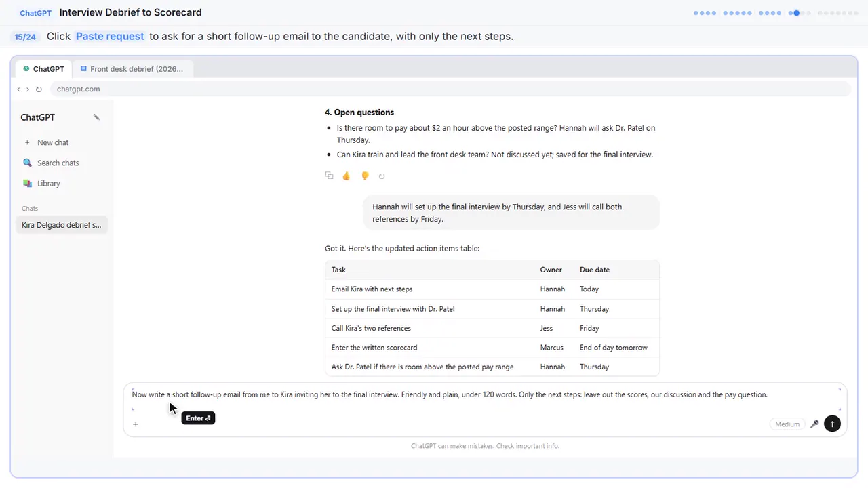This screenshot has height=488, width=868.
Task: Click the user message about Hannah and Jess
Action: coord(511,213)
